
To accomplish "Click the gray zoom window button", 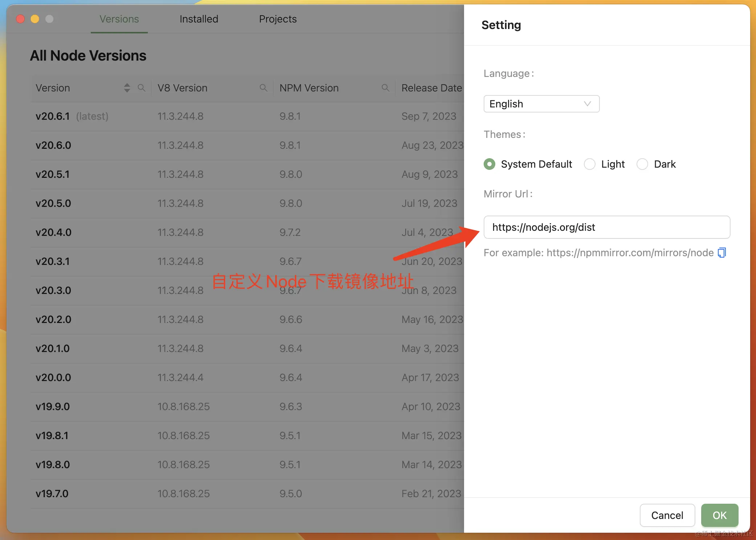I will (x=49, y=19).
